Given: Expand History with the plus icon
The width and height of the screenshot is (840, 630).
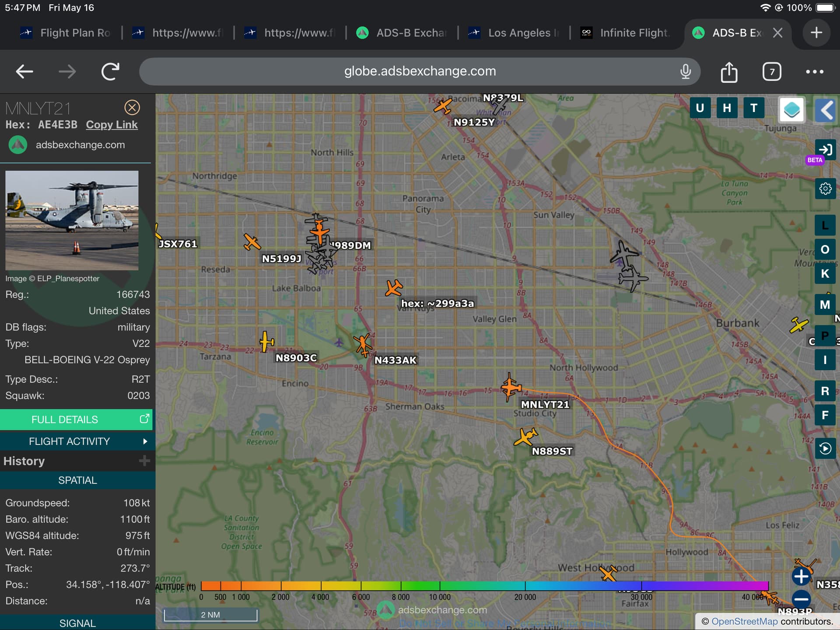Looking at the screenshot, I should [x=144, y=461].
